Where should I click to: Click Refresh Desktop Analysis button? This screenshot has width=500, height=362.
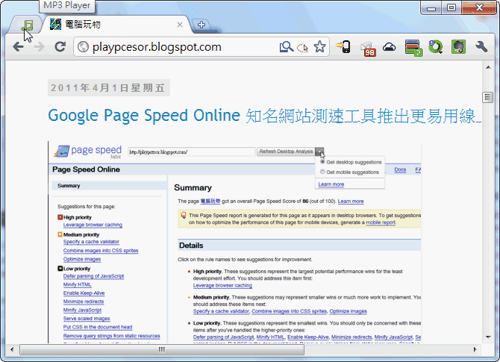click(286, 152)
